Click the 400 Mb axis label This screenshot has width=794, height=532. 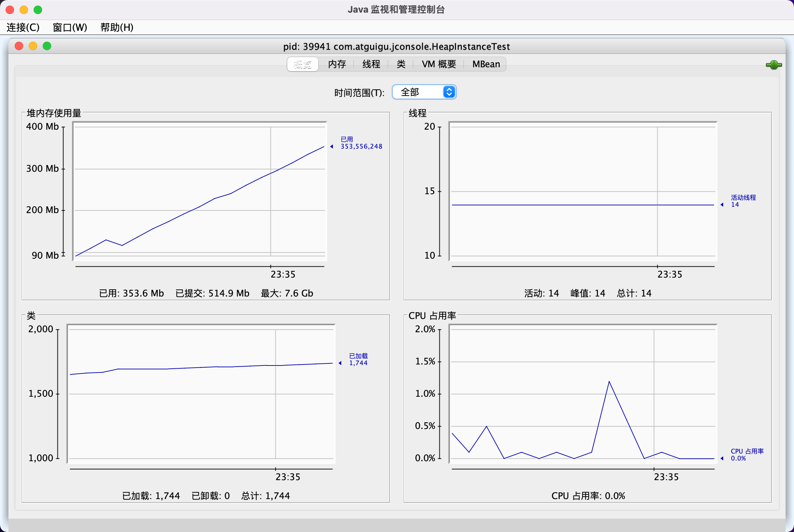[42, 127]
